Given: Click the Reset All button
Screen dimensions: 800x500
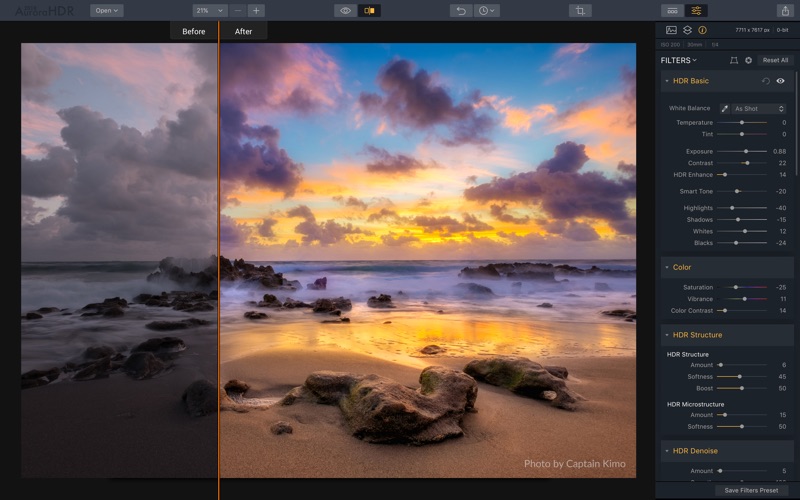Looking at the screenshot, I should (x=775, y=60).
